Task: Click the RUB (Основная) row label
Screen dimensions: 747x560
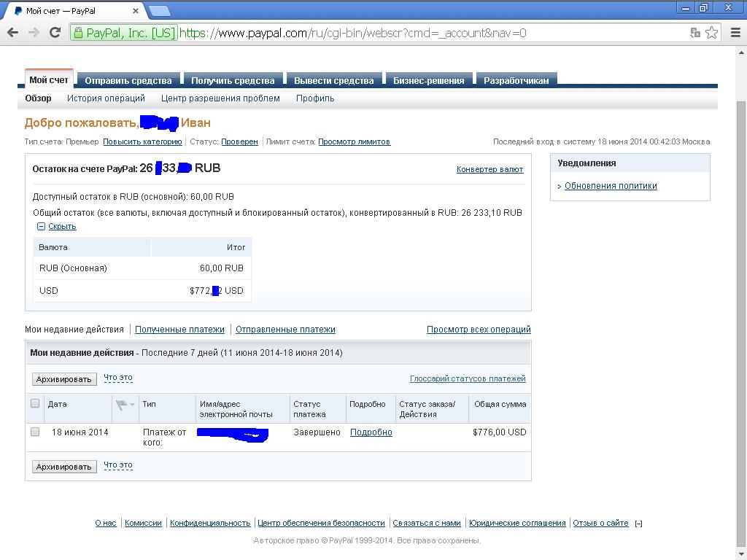Action: 73,268
